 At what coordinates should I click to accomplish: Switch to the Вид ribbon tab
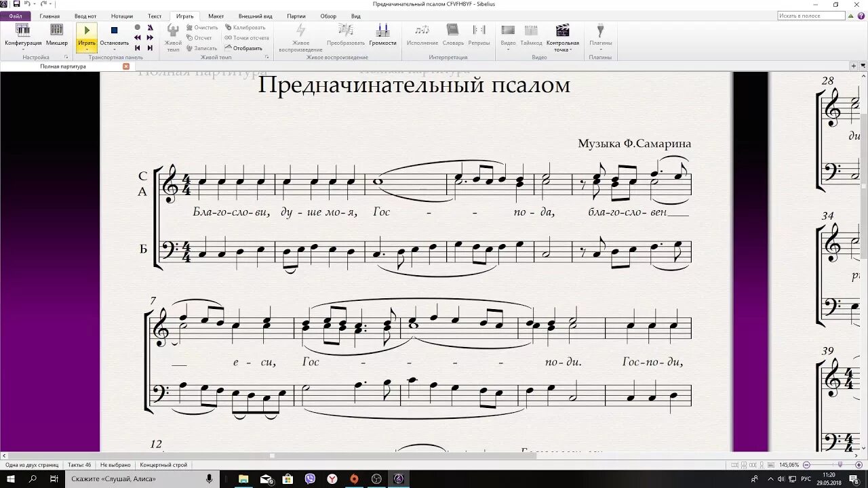coord(355,16)
